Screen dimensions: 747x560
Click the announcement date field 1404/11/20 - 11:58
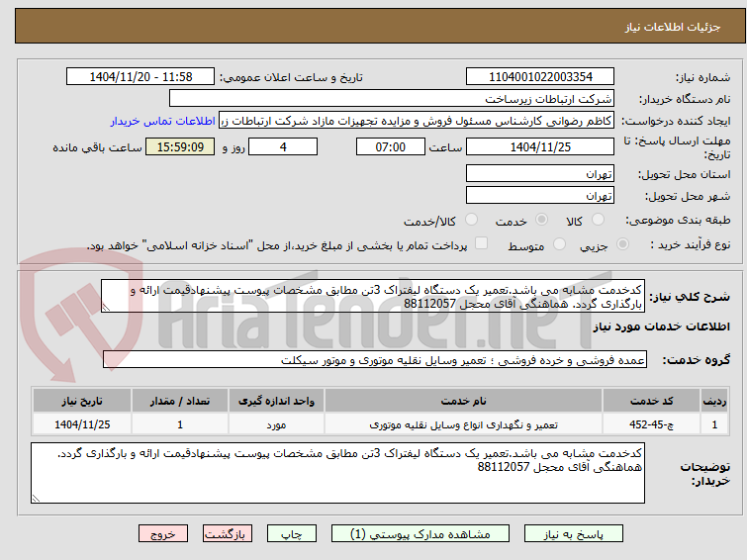click(140, 76)
